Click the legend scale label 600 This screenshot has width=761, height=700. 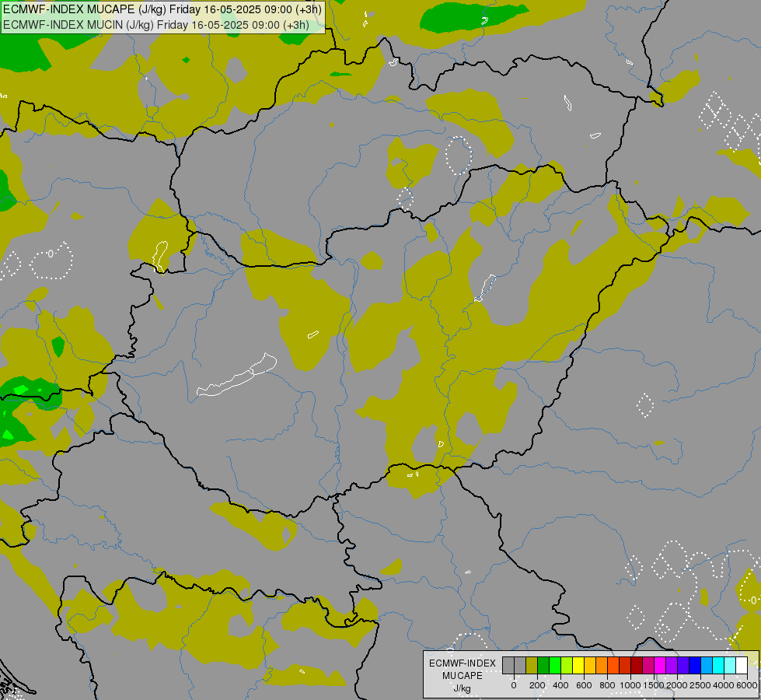click(584, 685)
